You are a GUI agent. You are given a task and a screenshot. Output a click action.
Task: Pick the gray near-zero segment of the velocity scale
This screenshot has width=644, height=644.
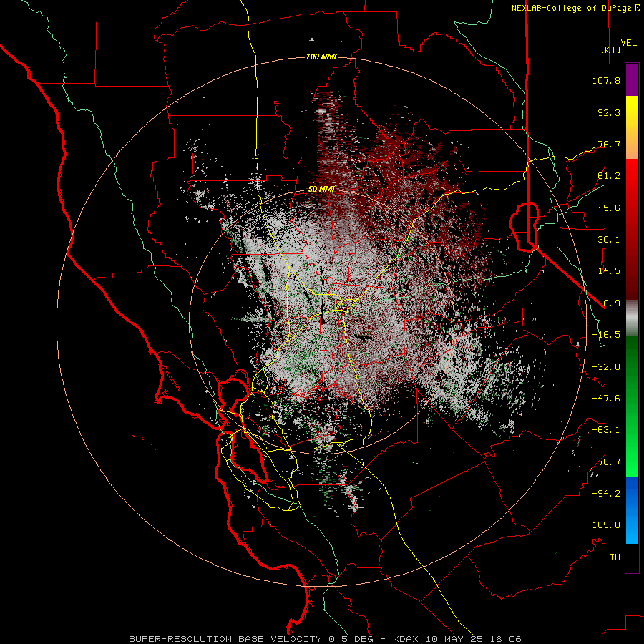[632, 318]
